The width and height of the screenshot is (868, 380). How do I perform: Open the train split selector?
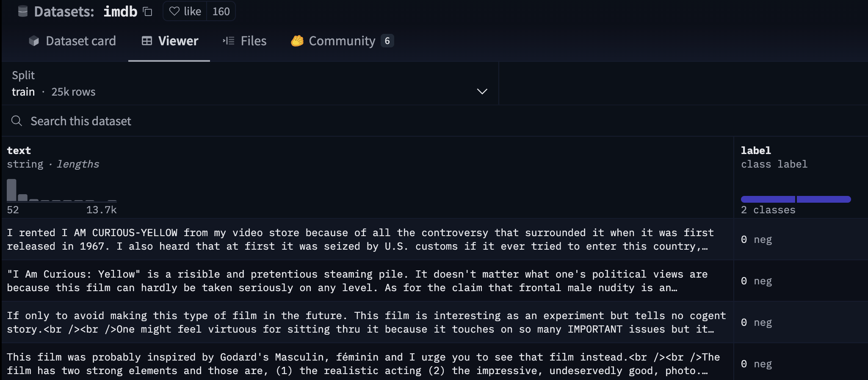click(250, 84)
